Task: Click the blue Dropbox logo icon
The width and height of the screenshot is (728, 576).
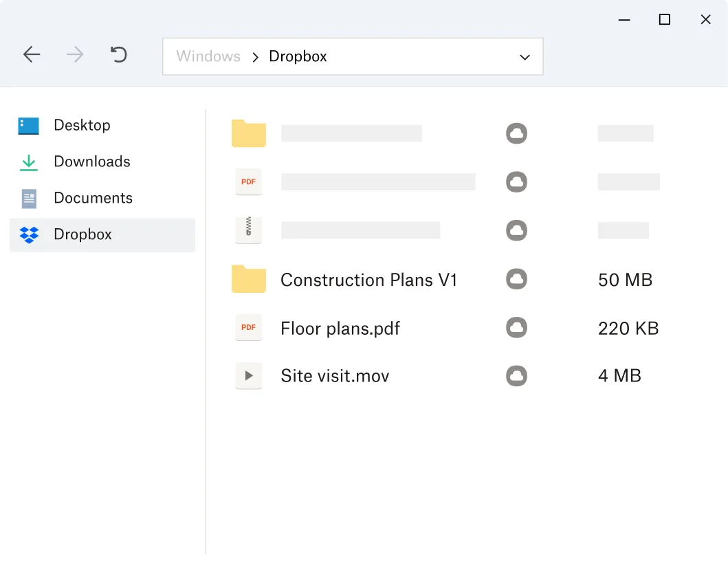Action: [29, 235]
